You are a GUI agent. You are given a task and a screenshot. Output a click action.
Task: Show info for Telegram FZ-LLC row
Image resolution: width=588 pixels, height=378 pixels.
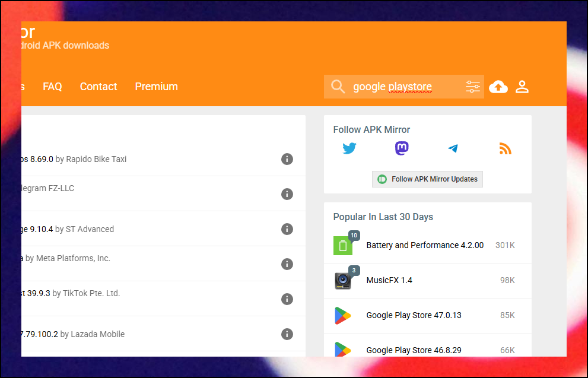point(287,194)
